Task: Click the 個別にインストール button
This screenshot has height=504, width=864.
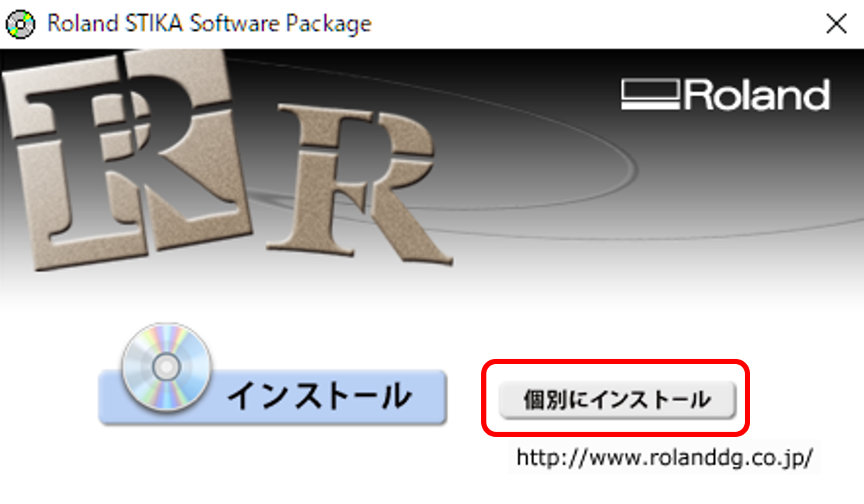Action: tap(617, 399)
